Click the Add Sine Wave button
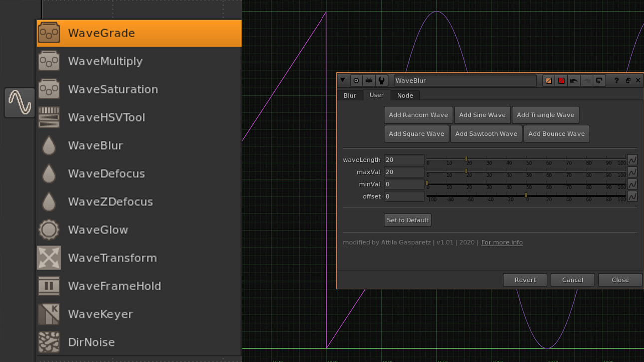Screen dimensions: 644x362 pyautogui.click(x=482, y=115)
